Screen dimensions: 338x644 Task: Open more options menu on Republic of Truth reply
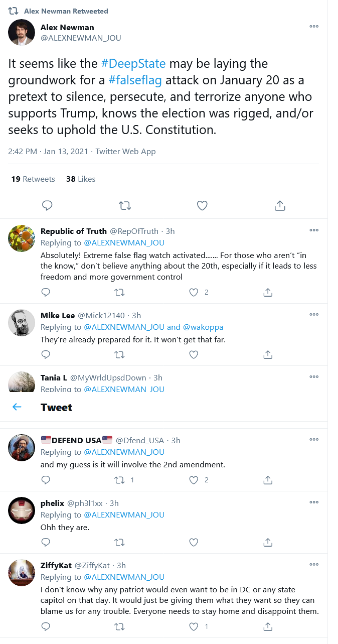[314, 230]
